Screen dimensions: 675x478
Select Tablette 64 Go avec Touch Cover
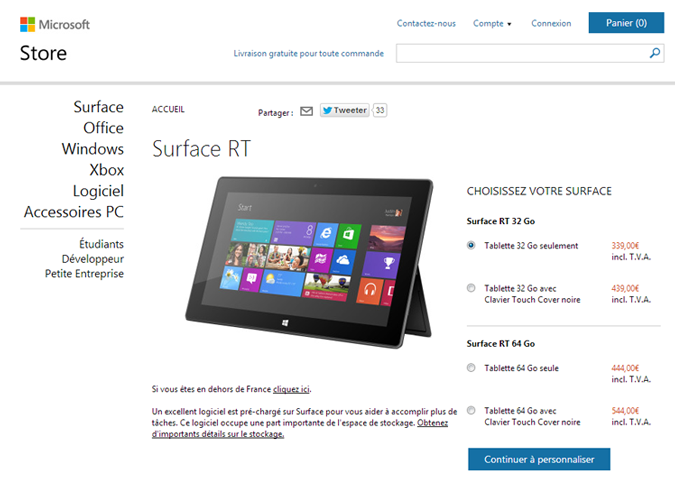click(x=471, y=410)
